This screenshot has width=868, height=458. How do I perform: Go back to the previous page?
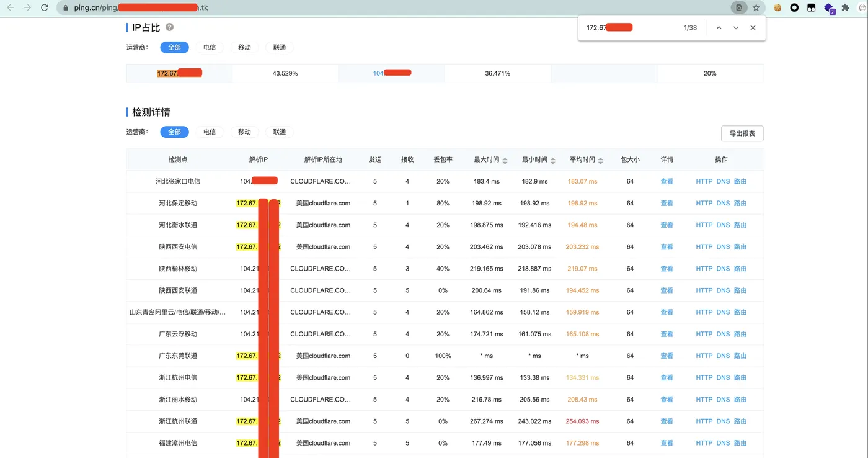tap(11, 8)
